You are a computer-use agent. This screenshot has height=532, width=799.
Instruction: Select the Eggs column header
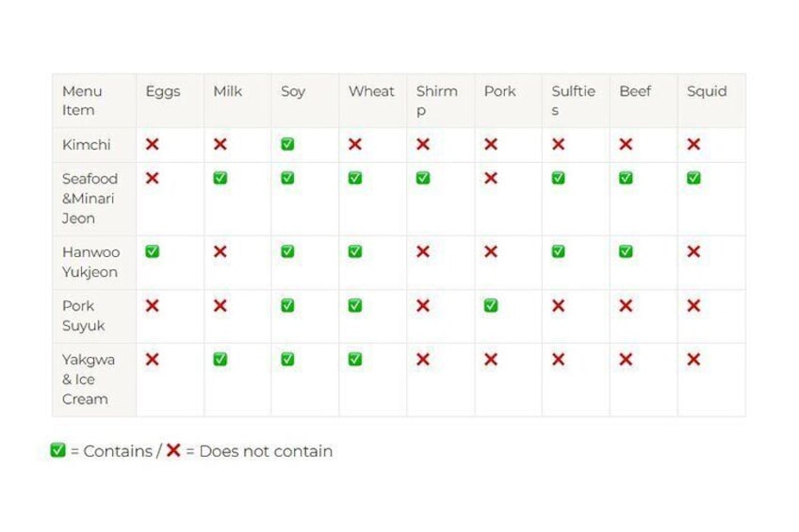(162, 91)
